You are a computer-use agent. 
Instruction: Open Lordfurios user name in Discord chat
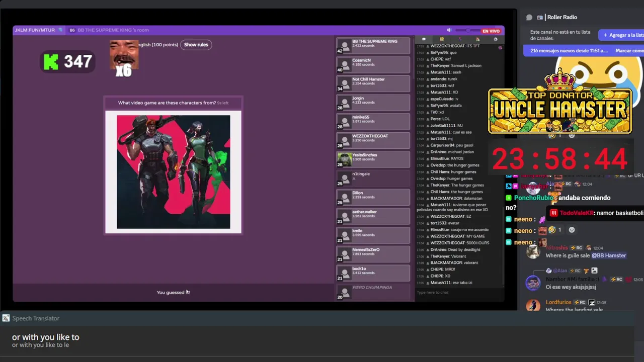pyautogui.click(x=558, y=302)
